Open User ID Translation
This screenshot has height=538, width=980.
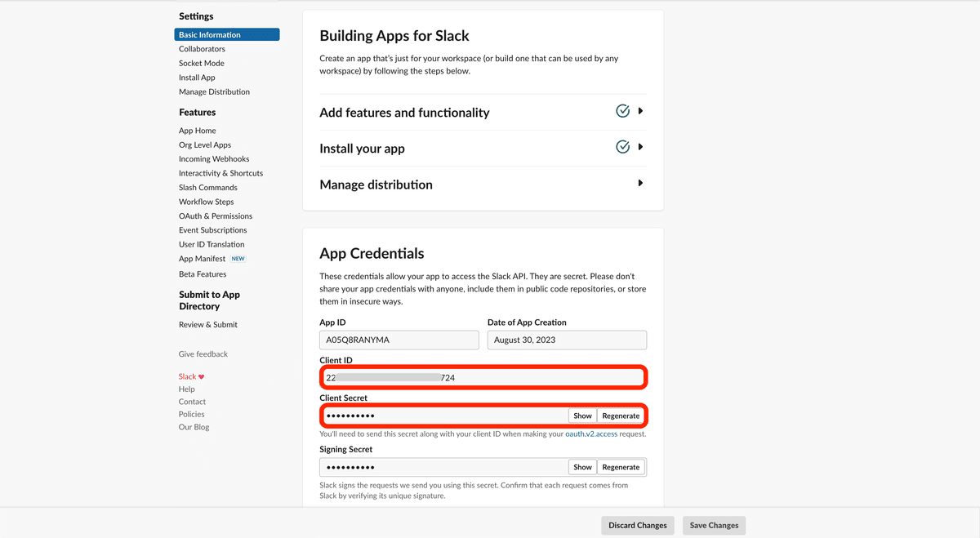point(212,244)
